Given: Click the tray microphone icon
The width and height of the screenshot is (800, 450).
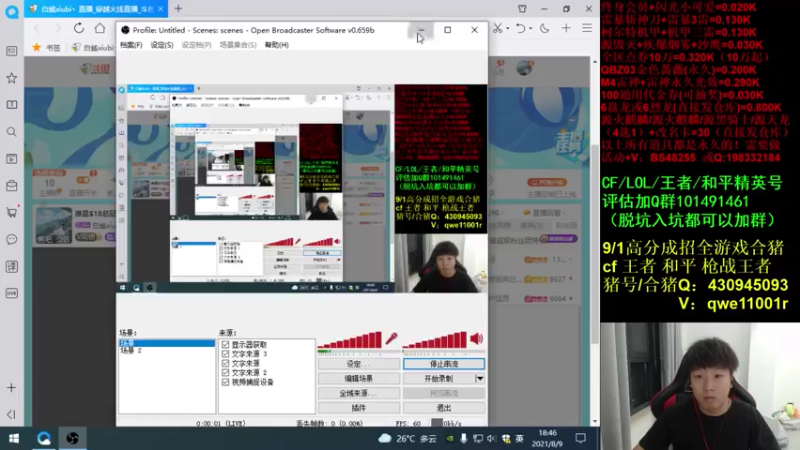Looking at the screenshot, I should pyautogui.click(x=463, y=438).
